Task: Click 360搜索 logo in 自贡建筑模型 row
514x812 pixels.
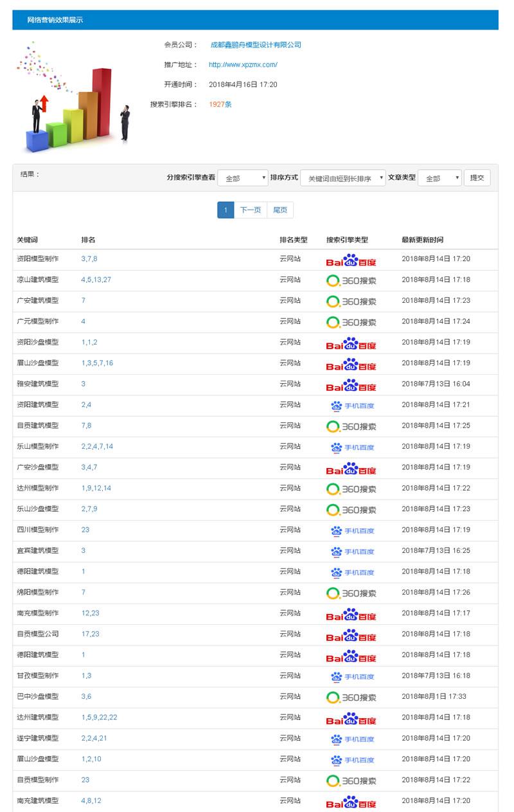Action: click(x=351, y=426)
